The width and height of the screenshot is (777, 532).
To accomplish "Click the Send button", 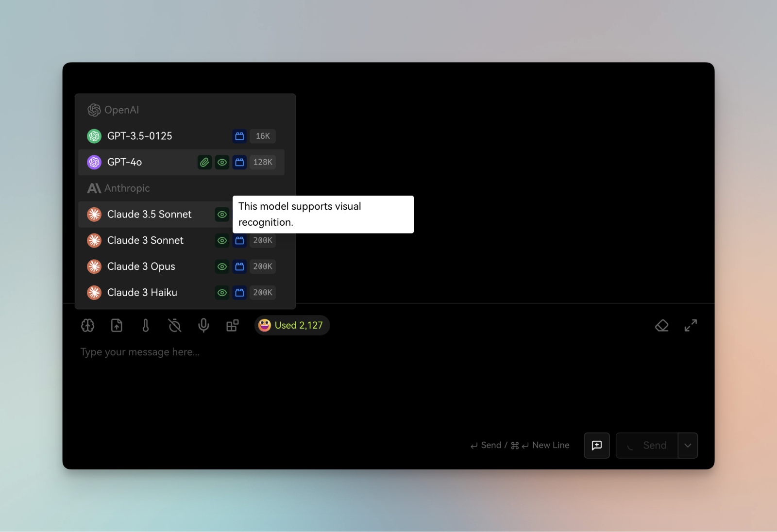I will point(647,446).
